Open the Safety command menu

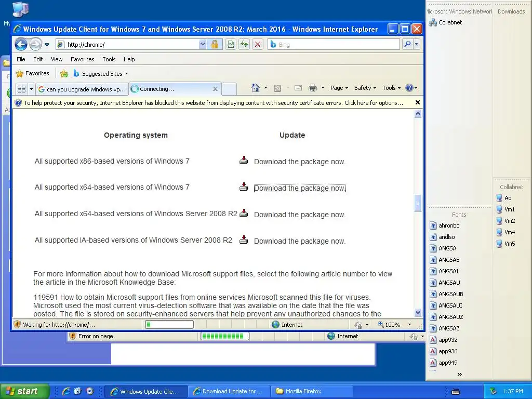(365, 88)
